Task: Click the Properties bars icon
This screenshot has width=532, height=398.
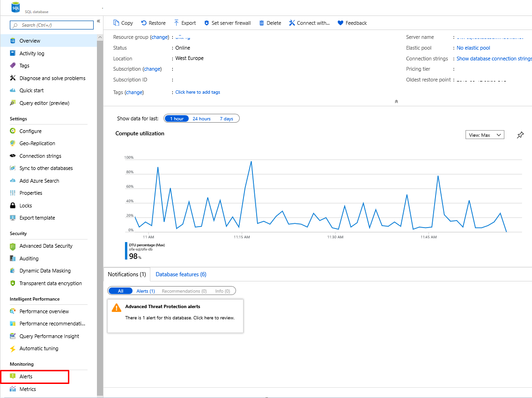Action: point(13,193)
